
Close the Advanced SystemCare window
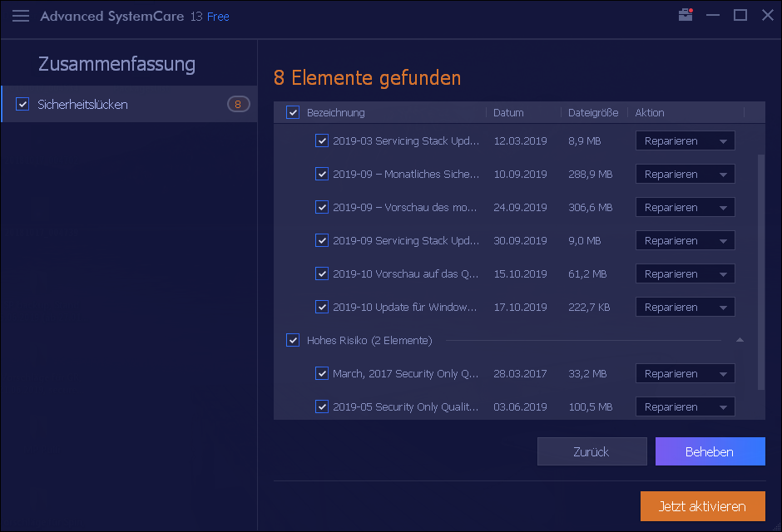[x=768, y=15]
